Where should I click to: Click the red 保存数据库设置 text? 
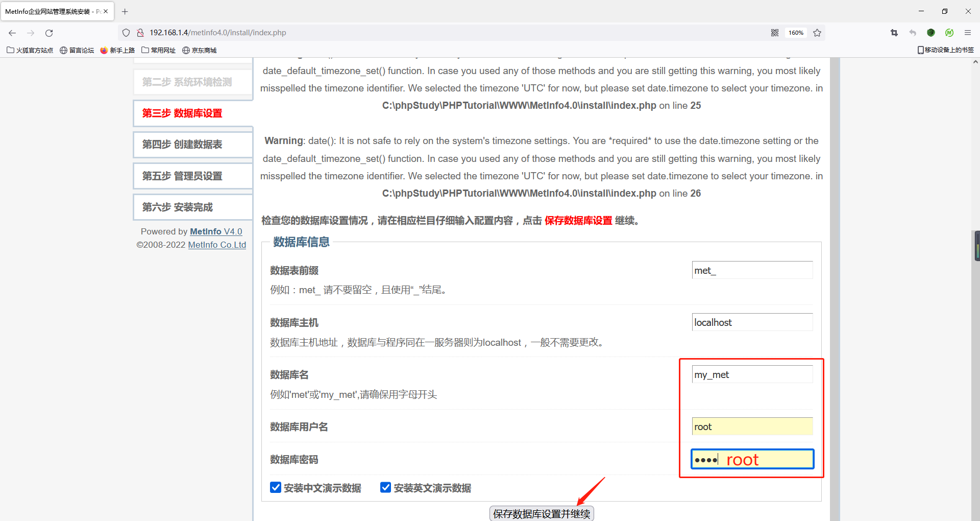[x=578, y=220]
